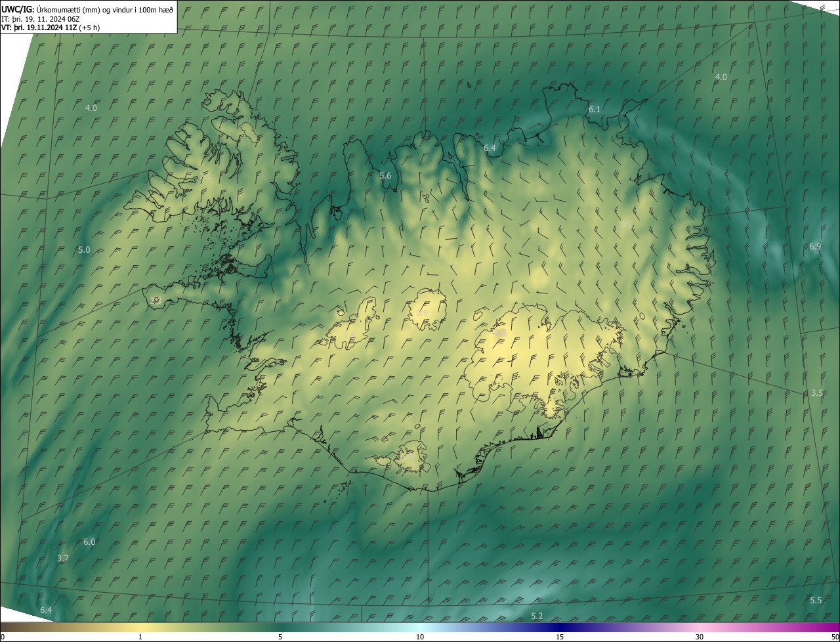Image resolution: width=840 pixels, height=642 pixels.
Task: Click the pale yellow segment of the colour scale
Action: point(141,627)
